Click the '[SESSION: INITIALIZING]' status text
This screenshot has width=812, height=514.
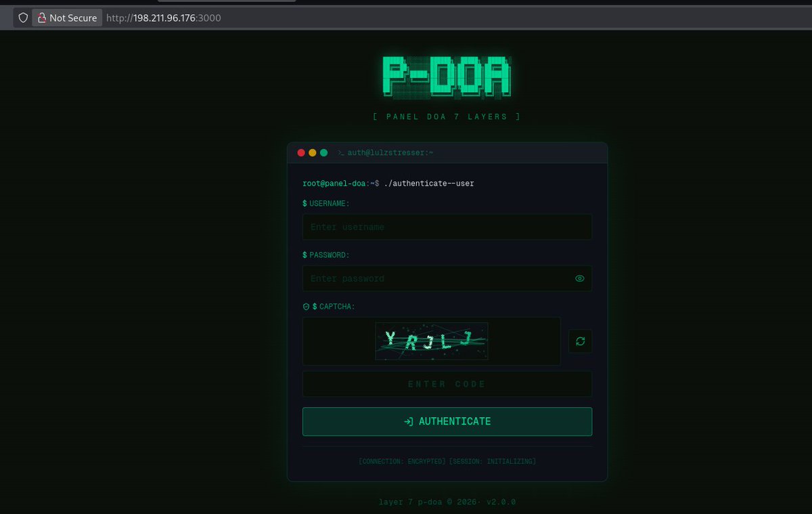(x=493, y=461)
